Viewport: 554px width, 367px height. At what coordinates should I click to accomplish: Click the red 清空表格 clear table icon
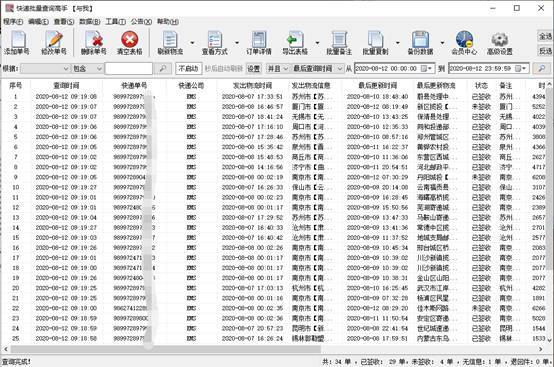tap(130, 43)
